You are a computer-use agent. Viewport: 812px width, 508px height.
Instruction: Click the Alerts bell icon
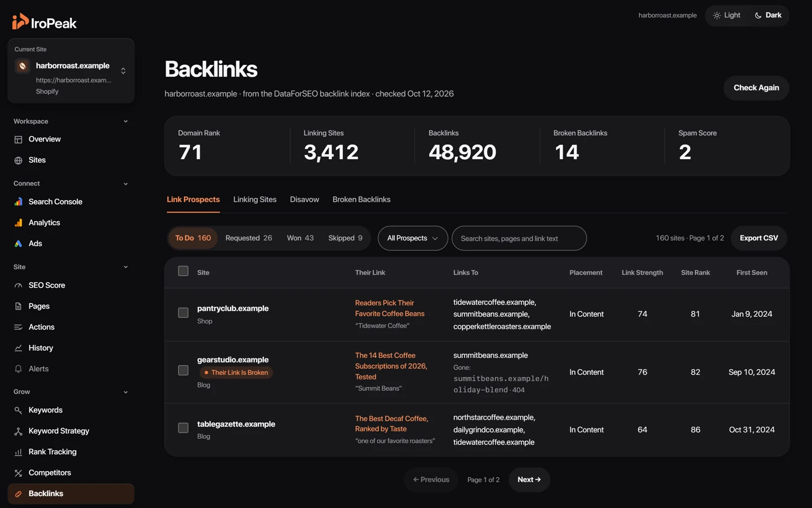(18, 369)
